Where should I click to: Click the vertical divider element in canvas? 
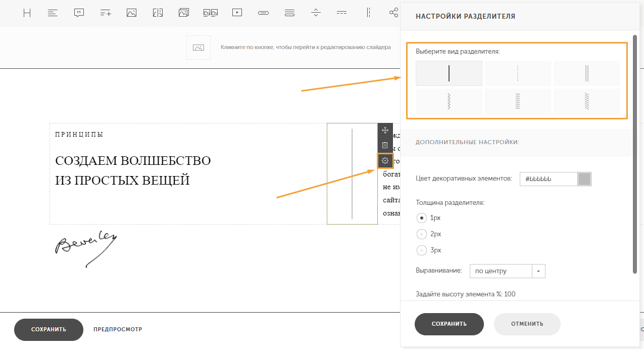coord(352,173)
